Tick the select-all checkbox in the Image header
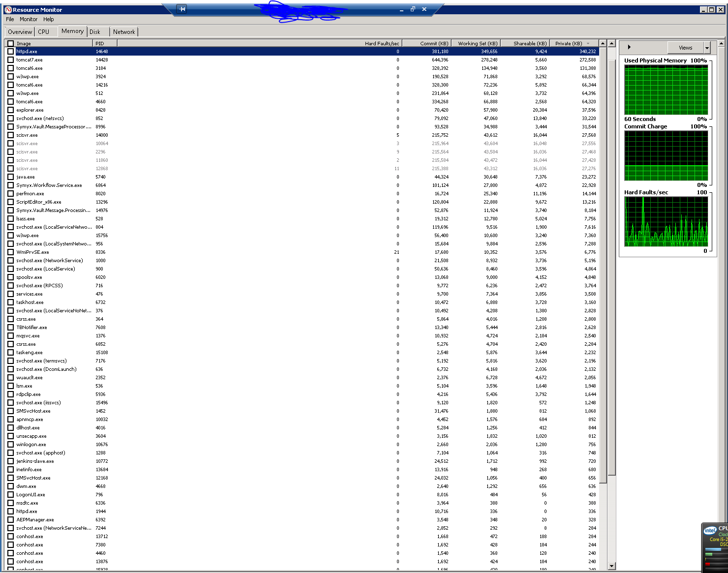The image size is (728, 573). (x=11, y=43)
